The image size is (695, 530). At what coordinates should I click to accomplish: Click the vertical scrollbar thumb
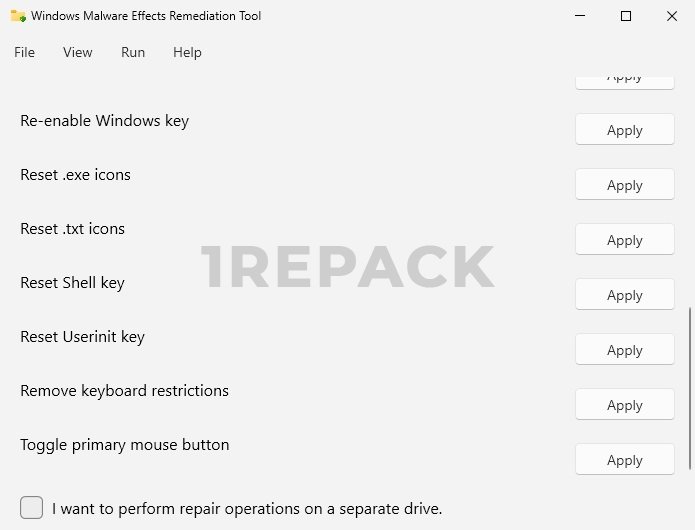click(689, 388)
